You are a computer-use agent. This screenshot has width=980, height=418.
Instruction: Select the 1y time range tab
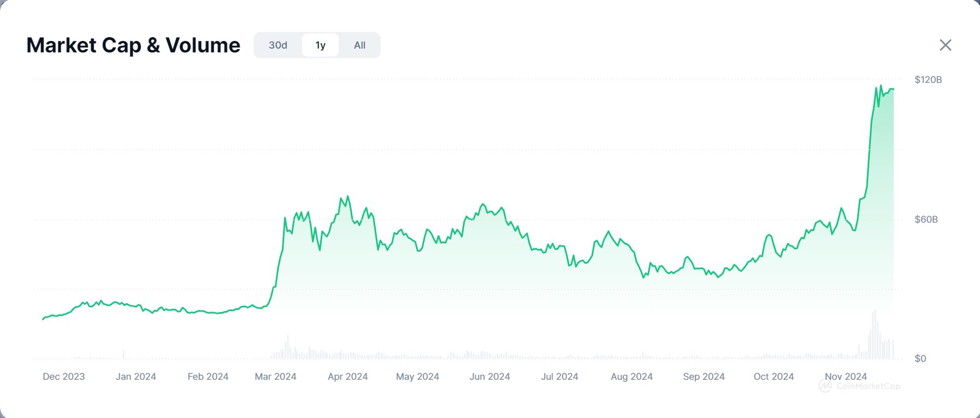[320, 45]
